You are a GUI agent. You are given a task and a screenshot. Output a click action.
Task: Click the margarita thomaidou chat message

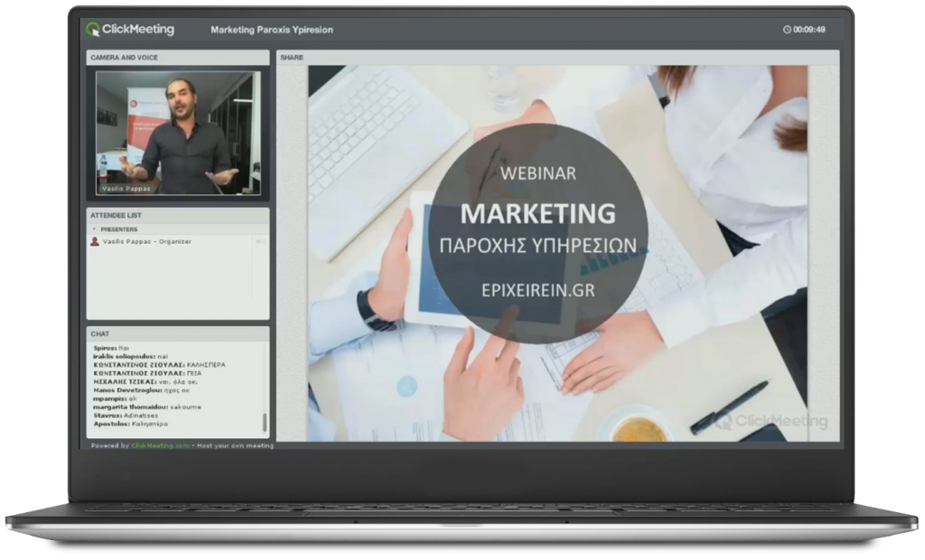[147, 406]
